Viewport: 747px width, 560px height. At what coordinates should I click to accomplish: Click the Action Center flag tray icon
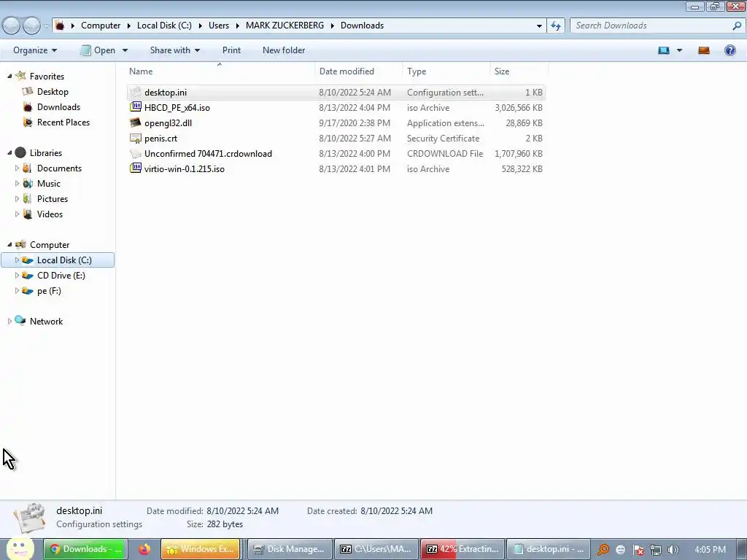click(x=638, y=550)
